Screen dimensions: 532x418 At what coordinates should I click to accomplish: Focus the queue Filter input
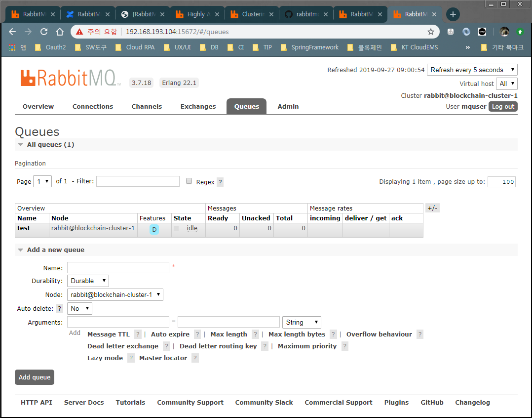(138, 181)
